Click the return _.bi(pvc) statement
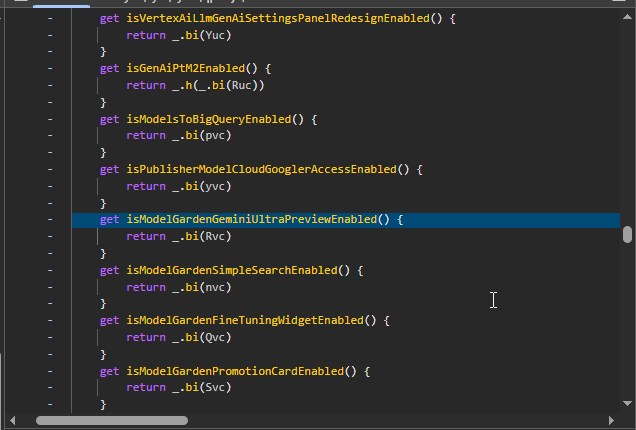636x430 pixels. pos(179,135)
